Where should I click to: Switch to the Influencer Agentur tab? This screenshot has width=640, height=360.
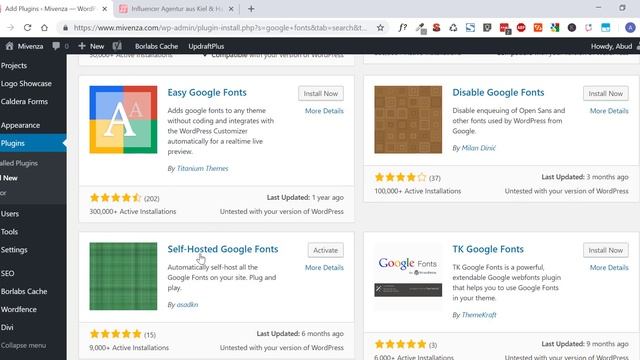176,9
